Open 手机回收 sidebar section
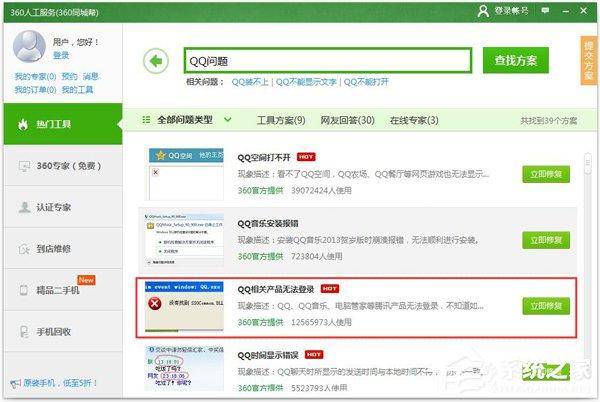Image resolution: width=600 pixels, height=402 pixels. (x=63, y=332)
